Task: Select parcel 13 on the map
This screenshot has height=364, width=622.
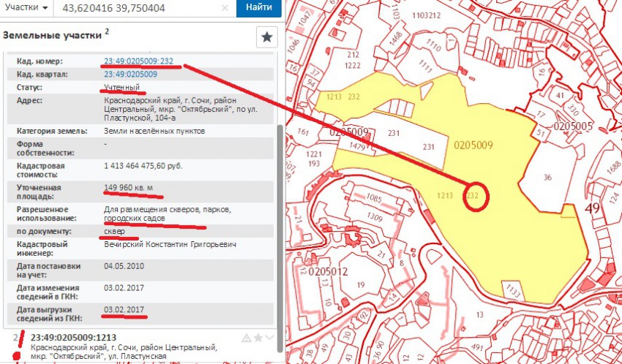Action: (480, 314)
